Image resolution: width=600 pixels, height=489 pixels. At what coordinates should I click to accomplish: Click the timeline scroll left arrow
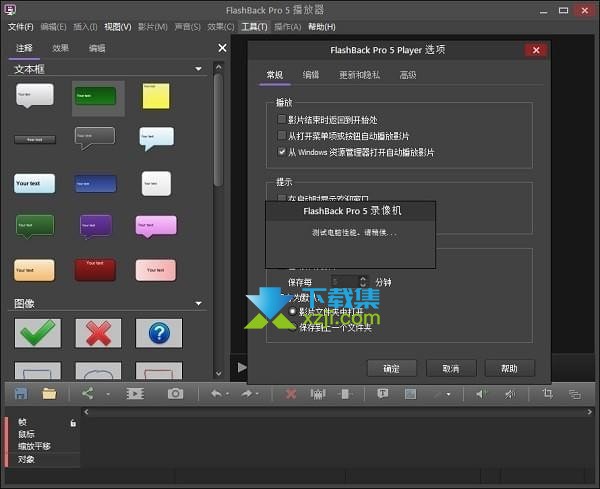86,412
